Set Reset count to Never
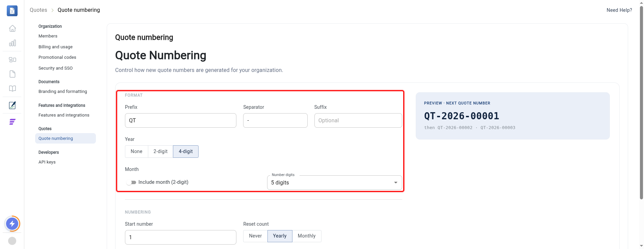644x249 pixels. (255, 236)
